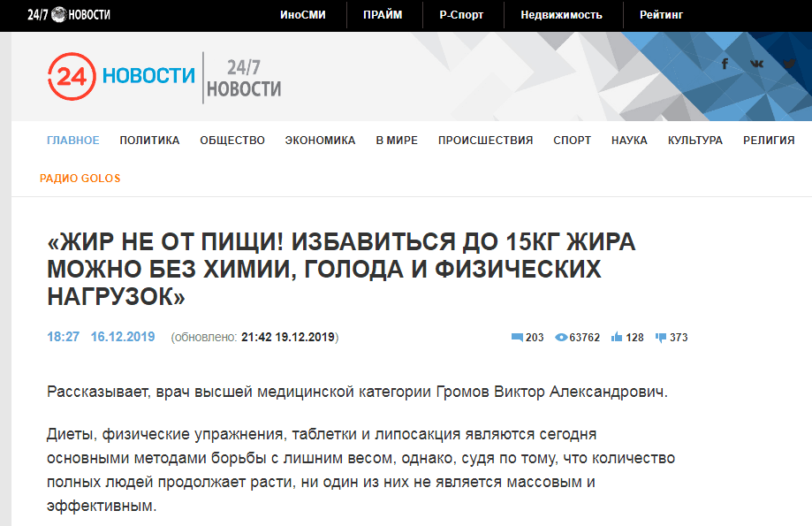Open the Facebook social icon

[725, 64]
